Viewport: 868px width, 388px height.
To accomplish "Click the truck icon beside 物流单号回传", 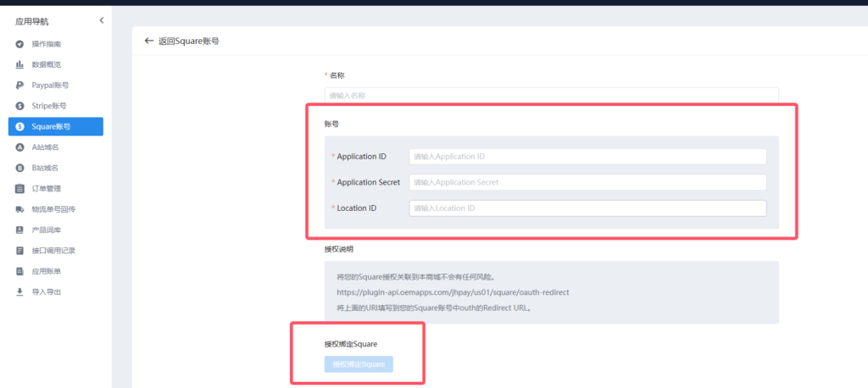I will click(x=19, y=209).
